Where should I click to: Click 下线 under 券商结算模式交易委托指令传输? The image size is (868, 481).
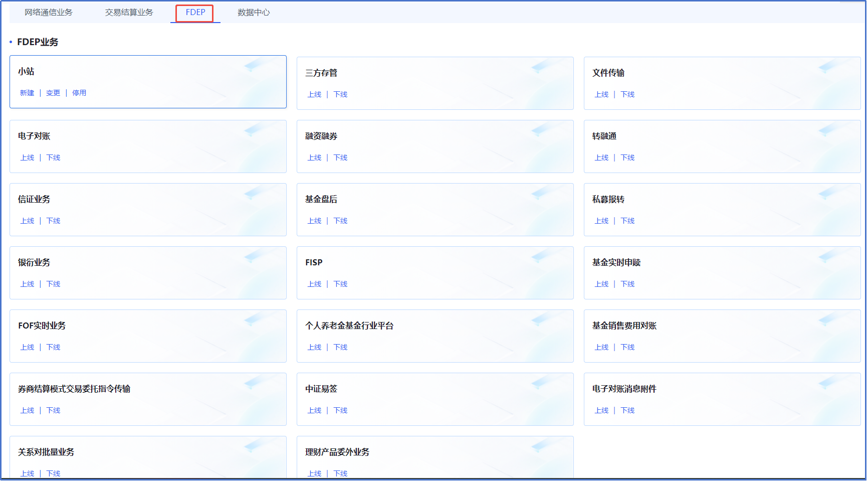pos(54,410)
